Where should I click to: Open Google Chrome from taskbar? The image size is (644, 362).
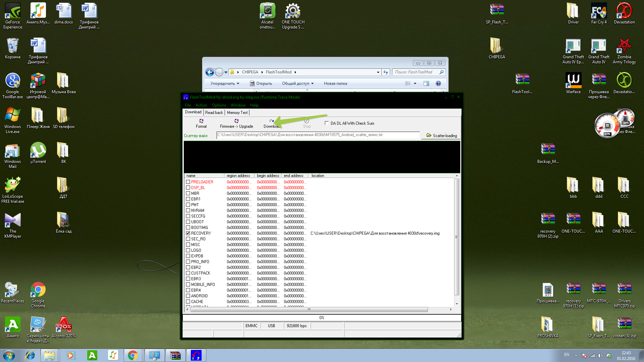click(x=132, y=355)
